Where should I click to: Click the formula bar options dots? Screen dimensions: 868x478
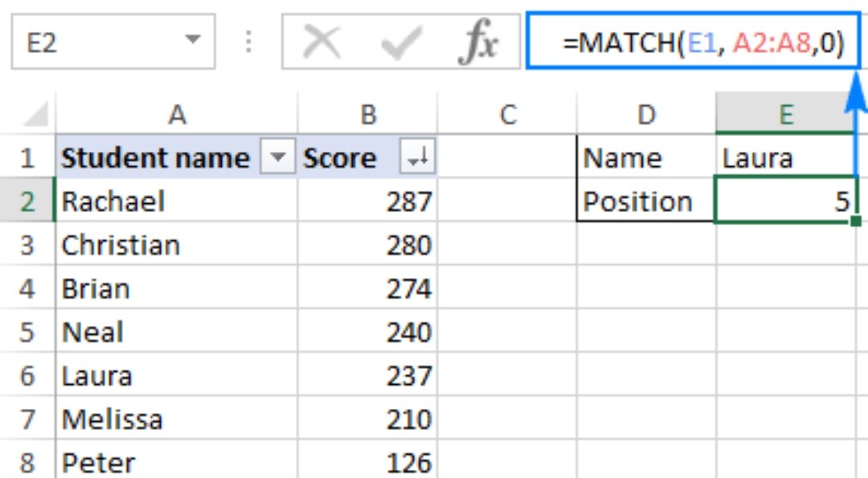pos(248,41)
